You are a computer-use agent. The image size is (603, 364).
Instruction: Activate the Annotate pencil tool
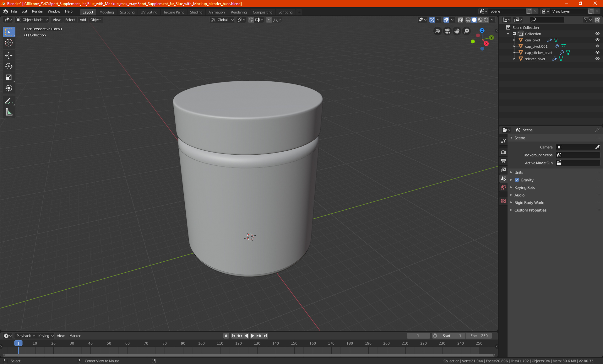[9, 101]
